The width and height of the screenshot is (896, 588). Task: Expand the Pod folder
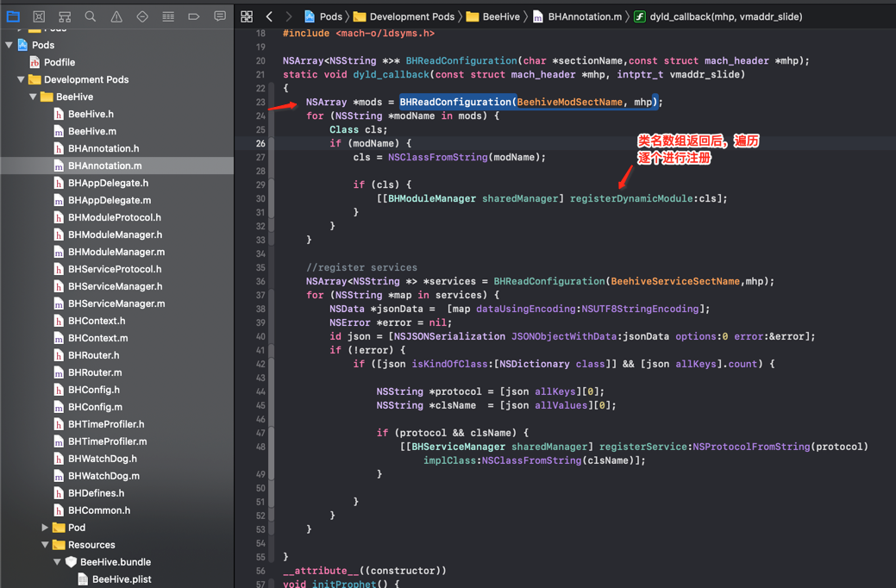point(45,528)
